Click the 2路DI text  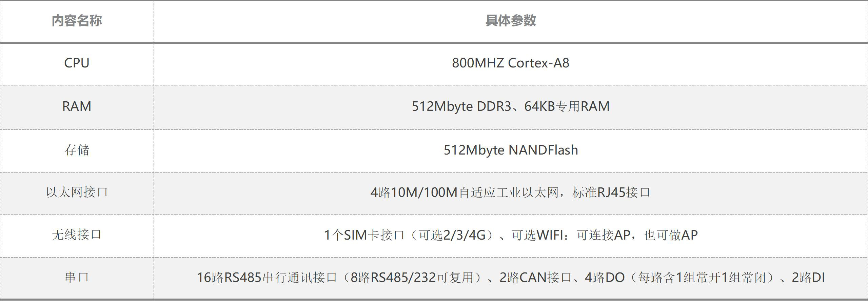808,278
